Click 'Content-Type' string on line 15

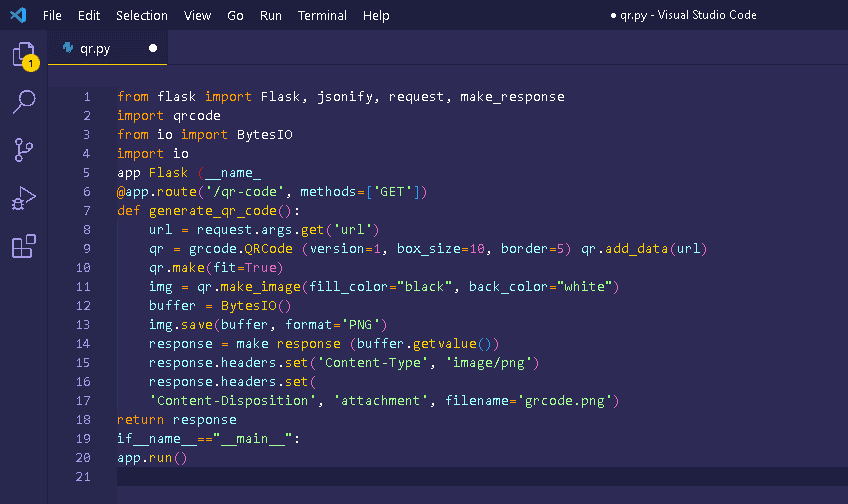coord(373,363)
